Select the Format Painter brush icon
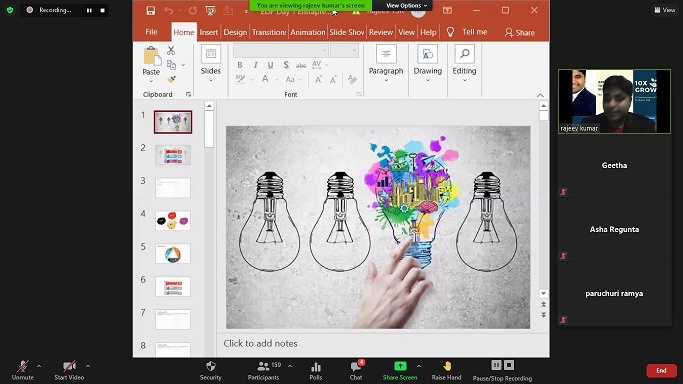The width and height of the screenshot is (683, 384). 172,80
